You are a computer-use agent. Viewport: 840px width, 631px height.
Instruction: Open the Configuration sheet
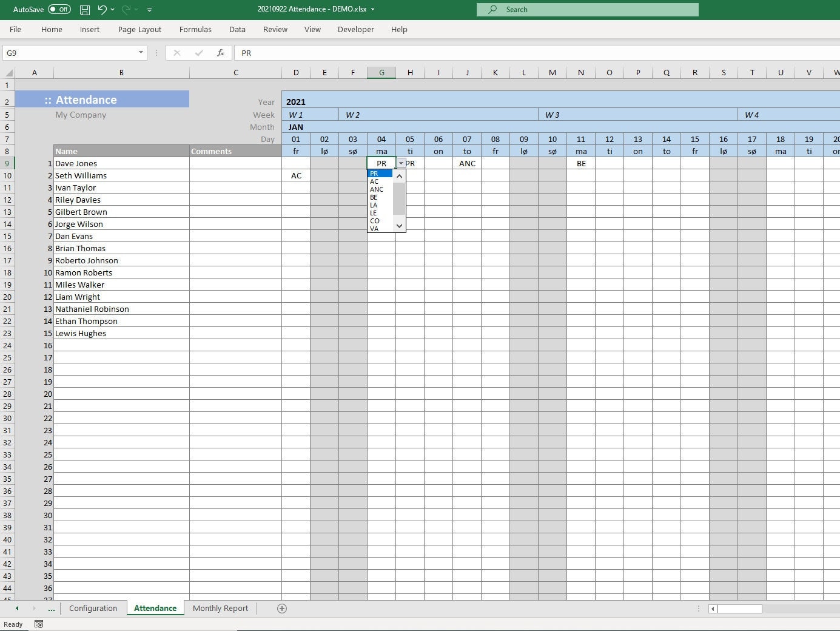[x=93, y=608]
